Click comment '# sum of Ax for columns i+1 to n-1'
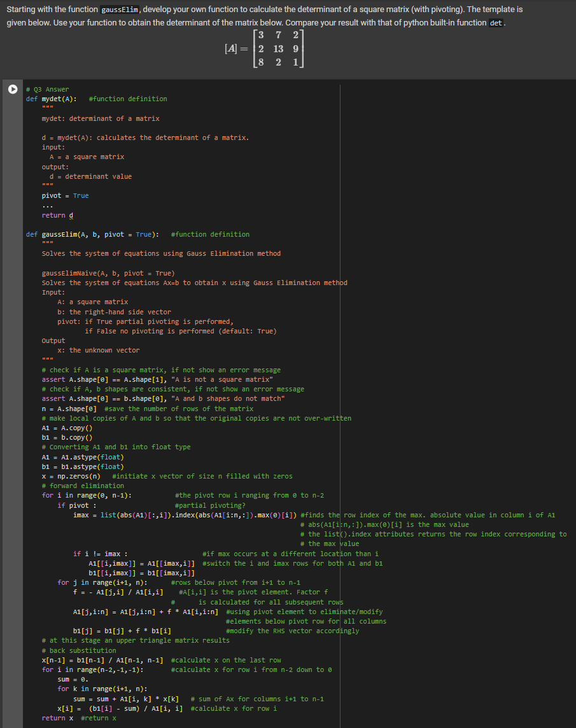The width and height of the screenshot is (576, 728). pos(257,699)
